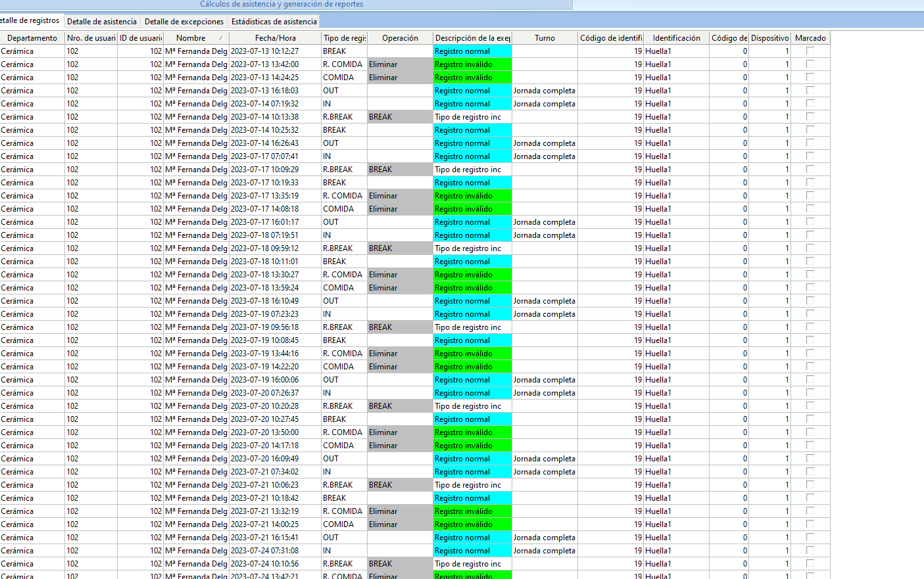Select BREAK operation in 2023-07-19 09:56:18 row

pyautogui.click(x=400, y=327)
